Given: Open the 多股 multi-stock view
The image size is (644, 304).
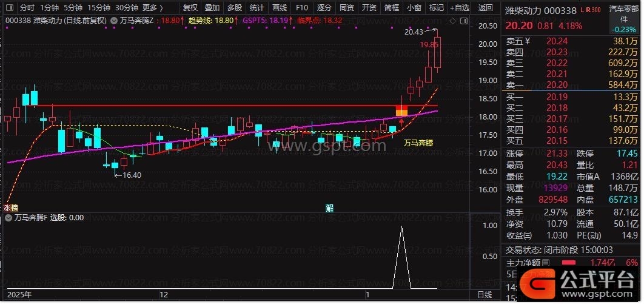Looking at the screenshot, I should coord(234,7).
